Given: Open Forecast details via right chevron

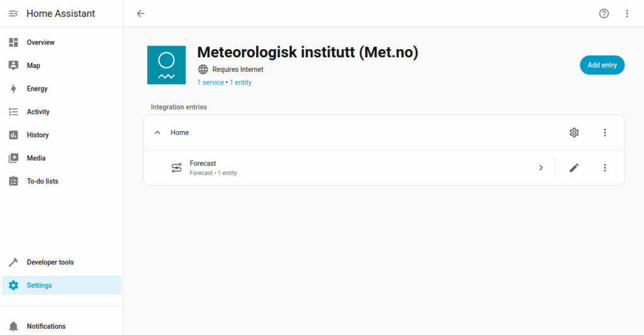Looking at the screenshot, I should pyautogui.click(x=540, y=167).
